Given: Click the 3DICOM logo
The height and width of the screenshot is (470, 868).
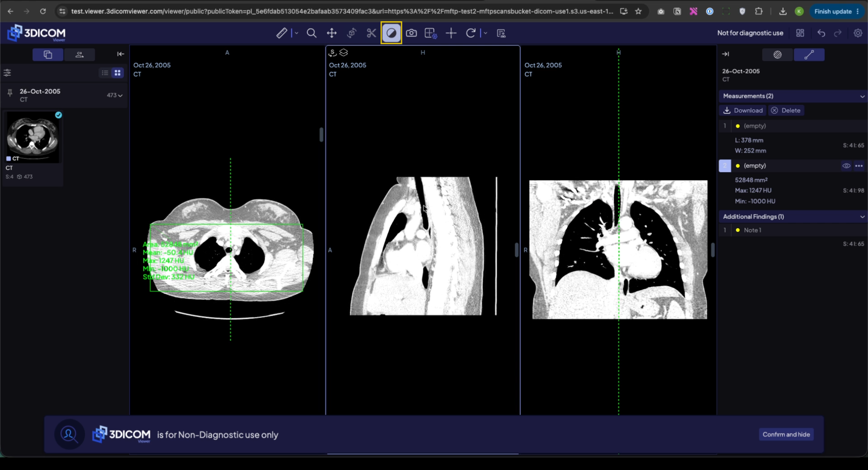Looking at the screenshot, I should click(37, 33).
